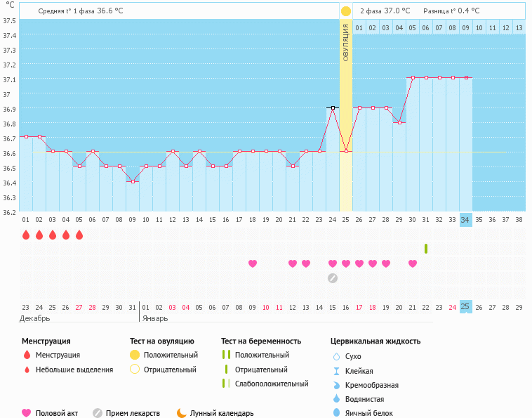Image resolution: width=532 pixels, height=418 pixels.
Task: Click the Прием лекарств legend icon
Action: click(98, 413)
